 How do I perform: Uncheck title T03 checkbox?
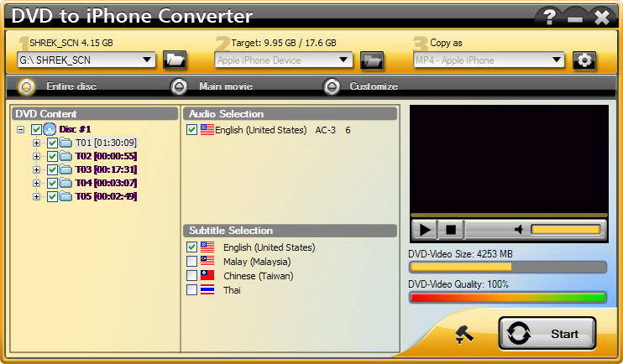tap(52, 170)
